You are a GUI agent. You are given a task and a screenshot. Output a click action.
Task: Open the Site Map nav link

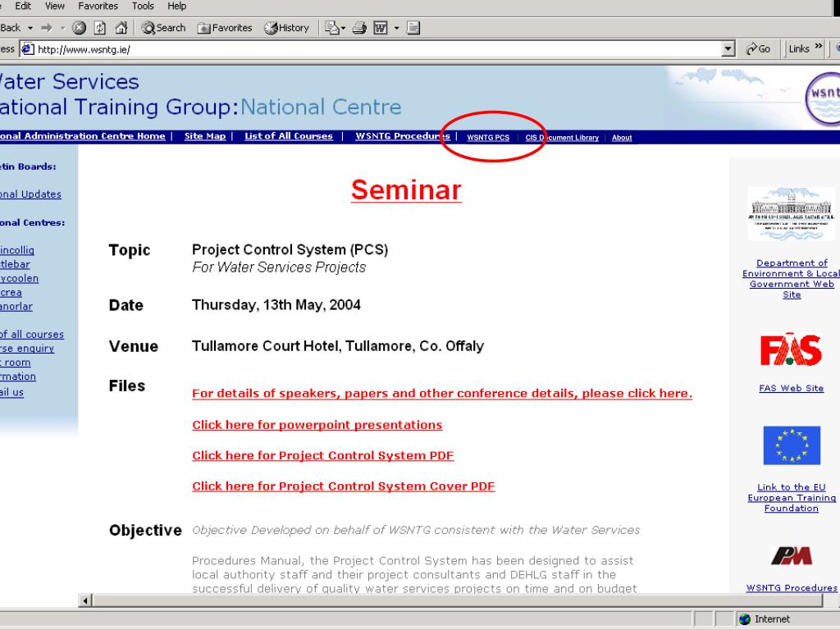205,136
